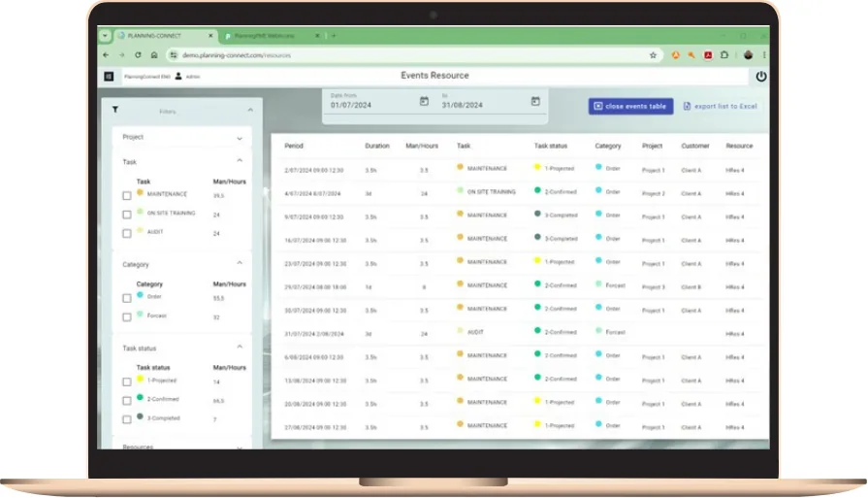Bookmark page with star icon
This screenshot has width=868, height=498.
click(x=653, y=54)
